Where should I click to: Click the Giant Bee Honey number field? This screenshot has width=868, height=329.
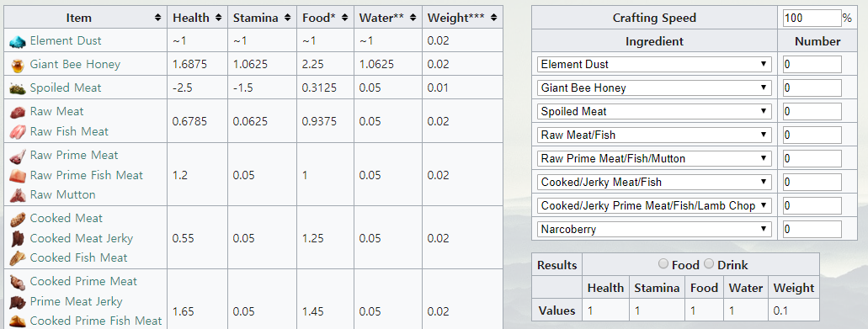click(x=812, y=88)
